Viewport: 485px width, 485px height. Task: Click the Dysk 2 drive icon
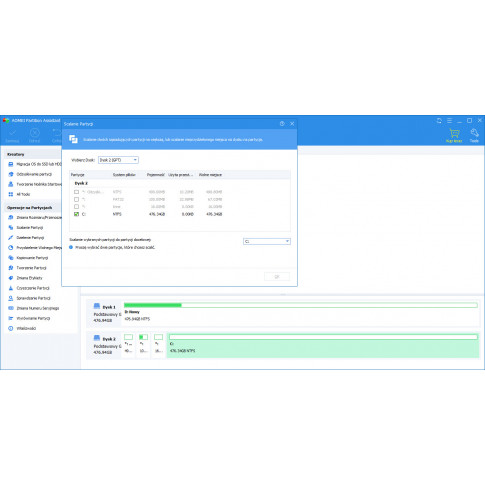coord(97,338)
